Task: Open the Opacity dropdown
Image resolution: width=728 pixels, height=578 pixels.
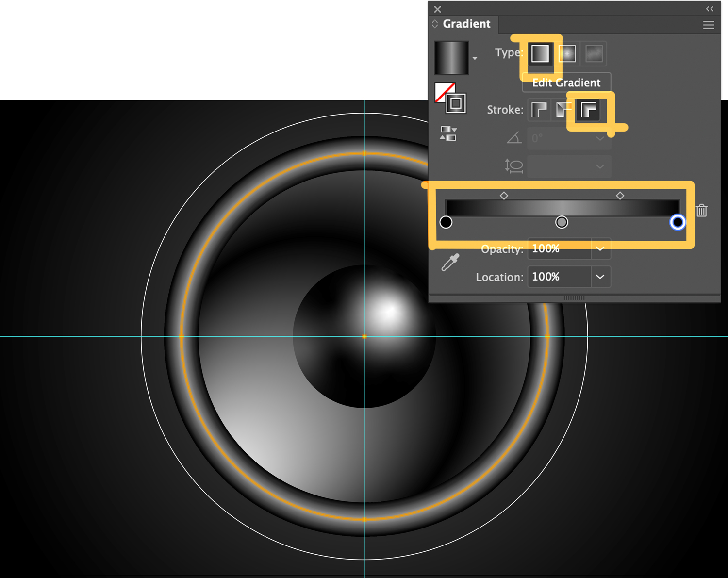Action: coord(600,248)
